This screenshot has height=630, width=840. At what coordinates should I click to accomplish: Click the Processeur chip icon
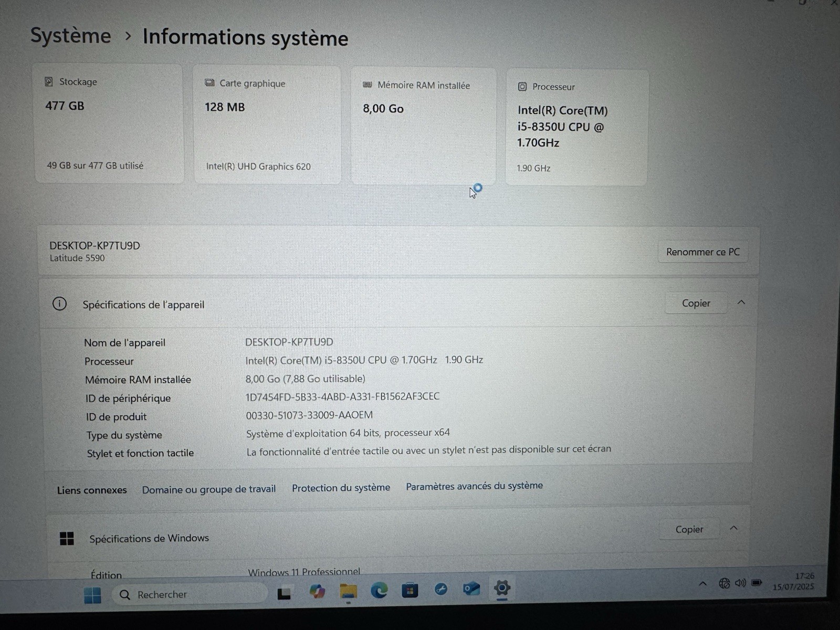522,87
